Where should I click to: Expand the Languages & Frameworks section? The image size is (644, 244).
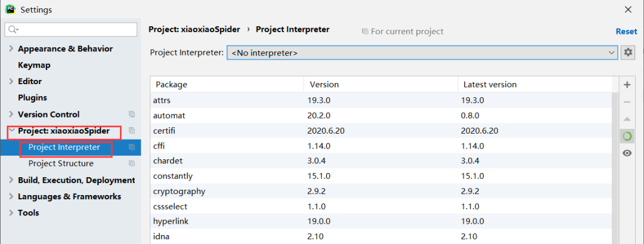pyautogui.click(x=11, y=196)
